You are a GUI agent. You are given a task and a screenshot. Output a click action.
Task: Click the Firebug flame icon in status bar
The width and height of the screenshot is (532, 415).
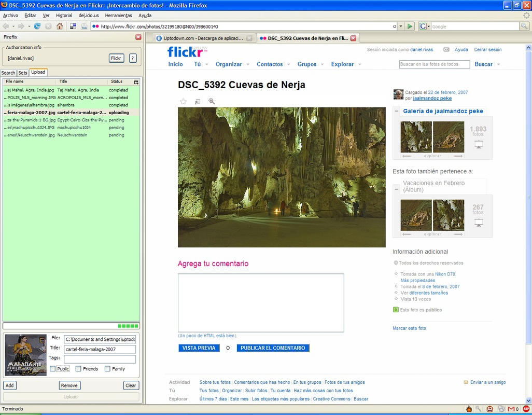coord(469,409)
